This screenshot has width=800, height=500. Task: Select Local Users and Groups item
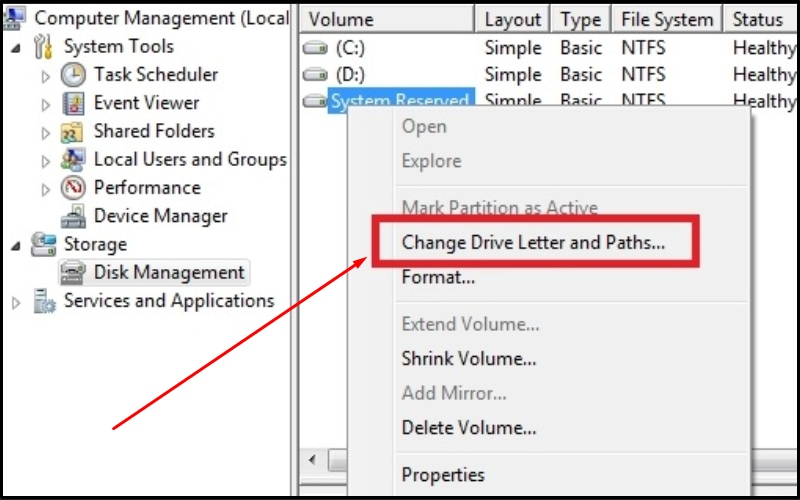pos(190,160)
